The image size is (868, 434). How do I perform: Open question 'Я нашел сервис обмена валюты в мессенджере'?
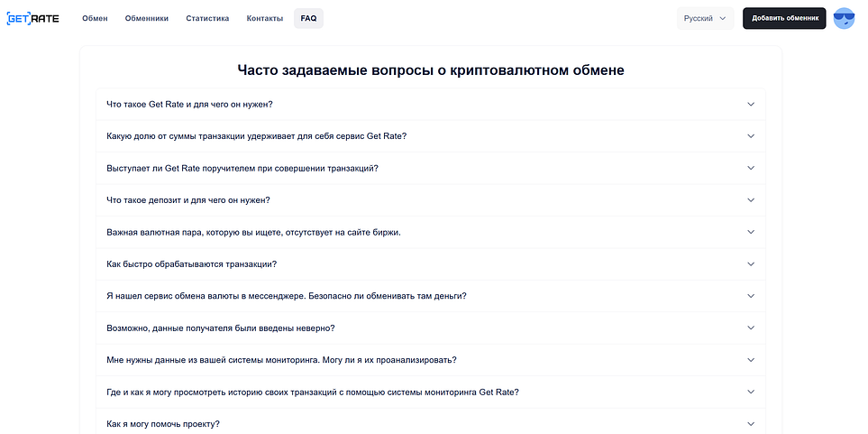[x=287, y=296]
